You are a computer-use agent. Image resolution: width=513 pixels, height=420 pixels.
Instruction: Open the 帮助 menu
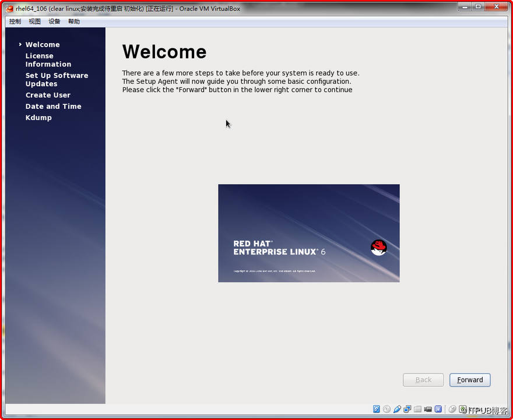click(x=74, y=22)
